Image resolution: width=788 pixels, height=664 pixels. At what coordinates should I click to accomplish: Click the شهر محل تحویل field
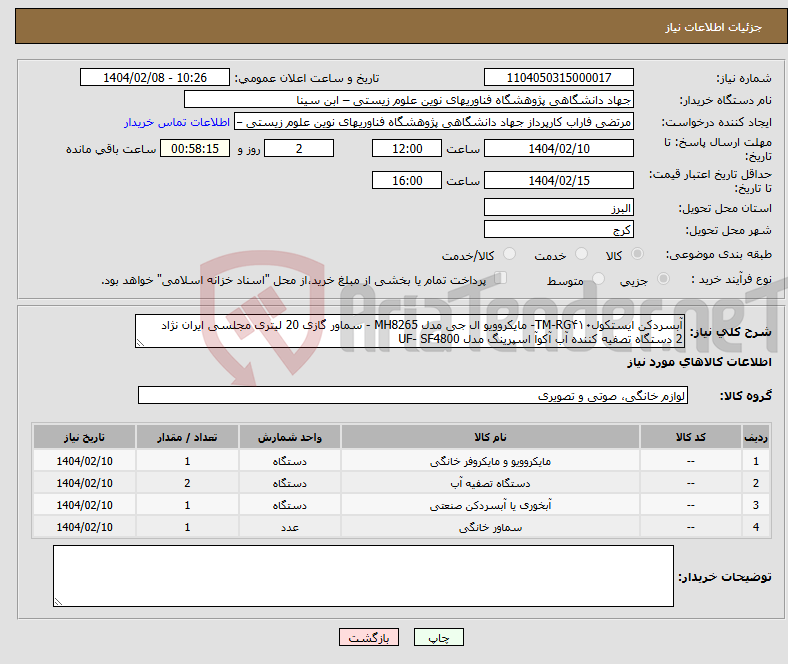tap(558, 230)
